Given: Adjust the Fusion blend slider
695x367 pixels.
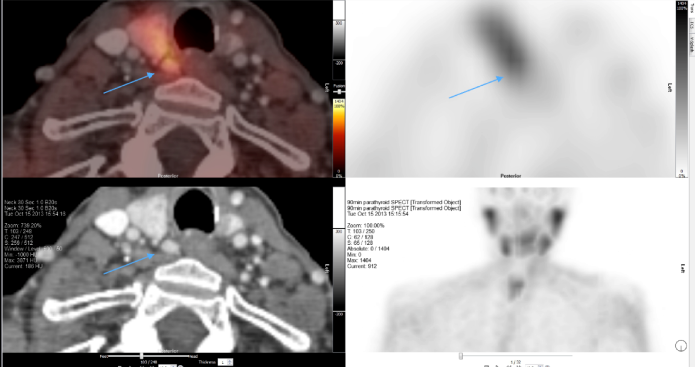Looking at the screenshot, I should point(339,92).
